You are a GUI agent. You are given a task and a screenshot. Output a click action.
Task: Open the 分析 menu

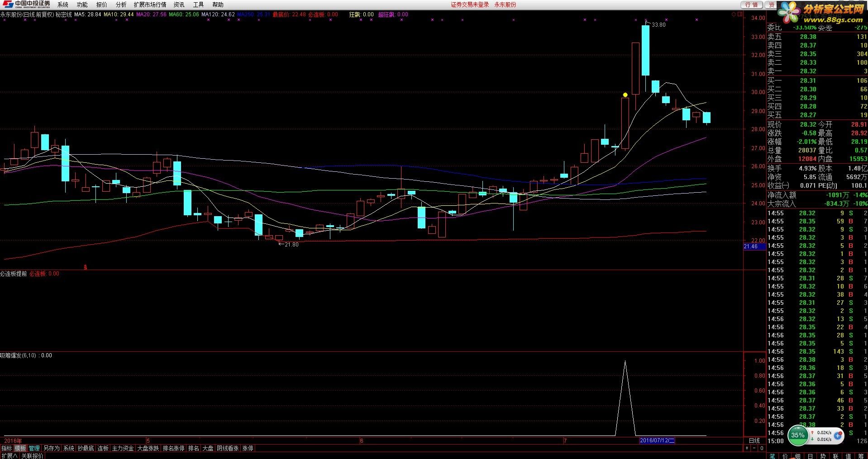pyautogui.click(x=121, y=5)
